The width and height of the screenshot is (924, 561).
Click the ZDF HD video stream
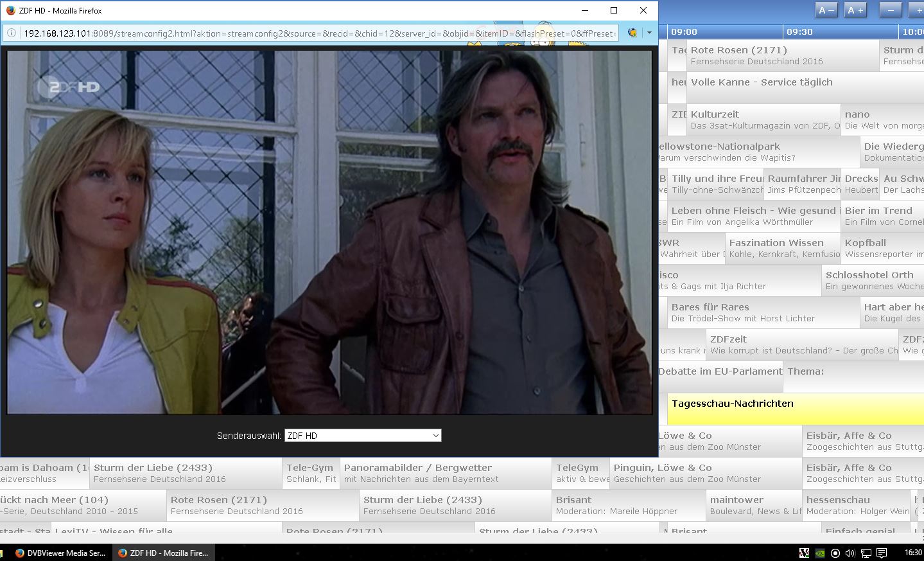329,232
